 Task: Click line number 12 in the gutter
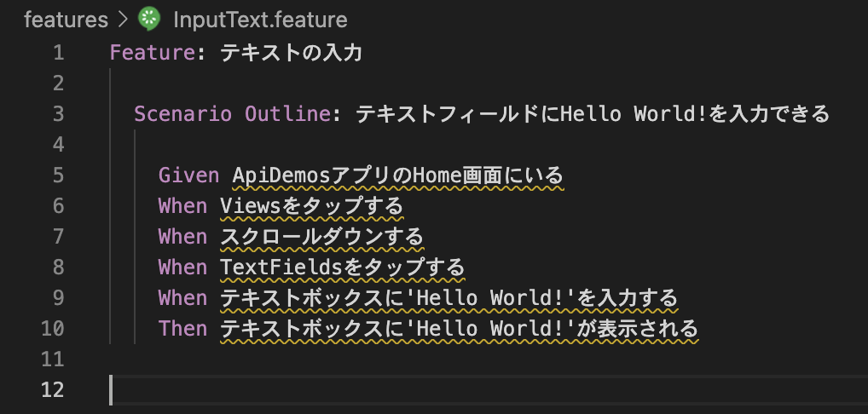[53, 390]
